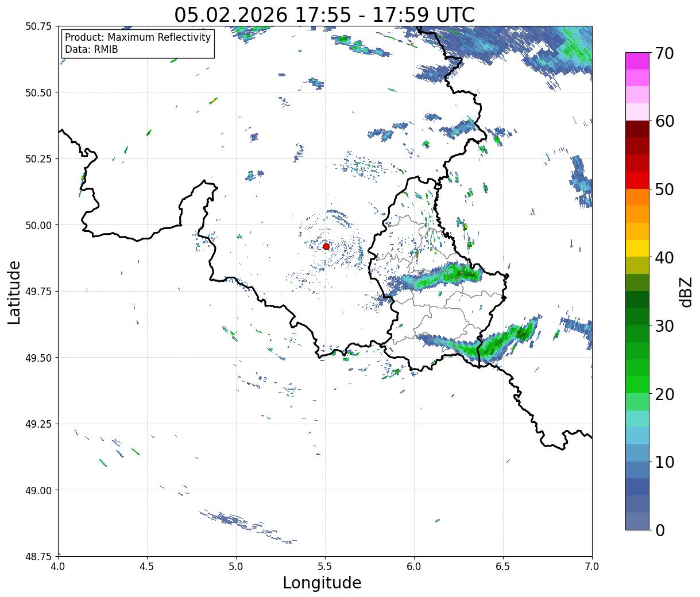This screenshot has width=700, height=597.
Task: Click the colorbar tick label 50
Action: pos(664,189)
